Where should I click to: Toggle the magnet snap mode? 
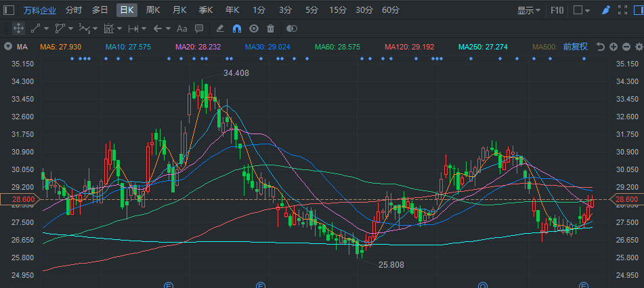pos(237,28)
